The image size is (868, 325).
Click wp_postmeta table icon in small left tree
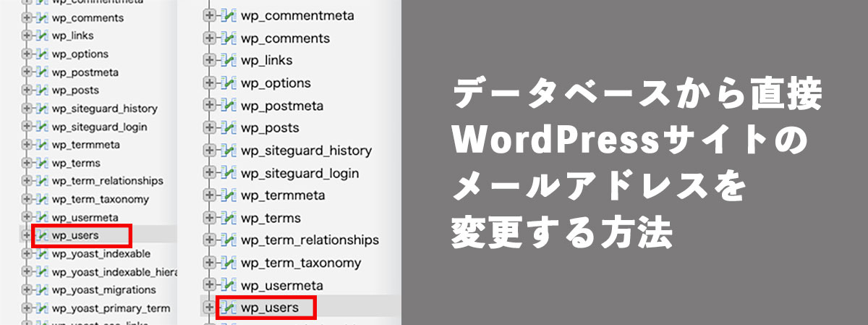click(42, 72)
